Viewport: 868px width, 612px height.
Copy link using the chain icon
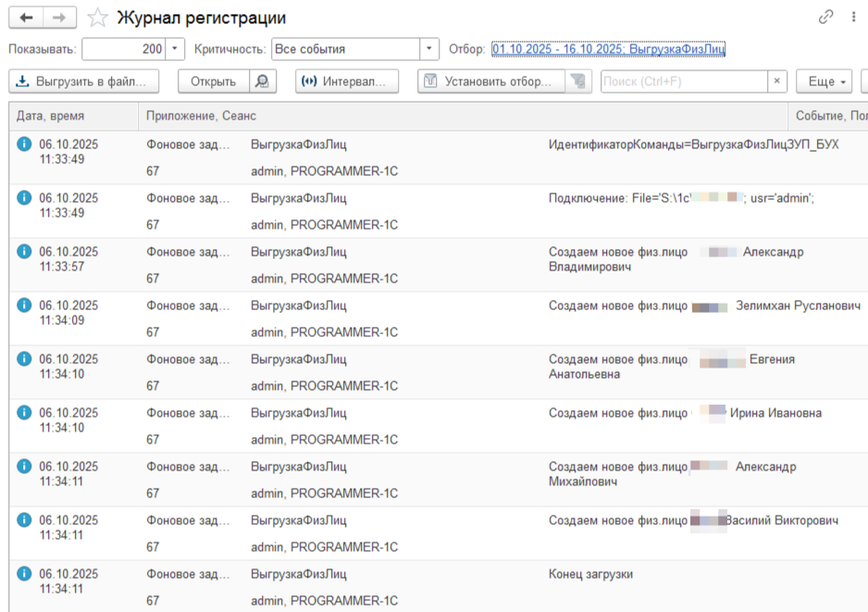tap(825, 18)
